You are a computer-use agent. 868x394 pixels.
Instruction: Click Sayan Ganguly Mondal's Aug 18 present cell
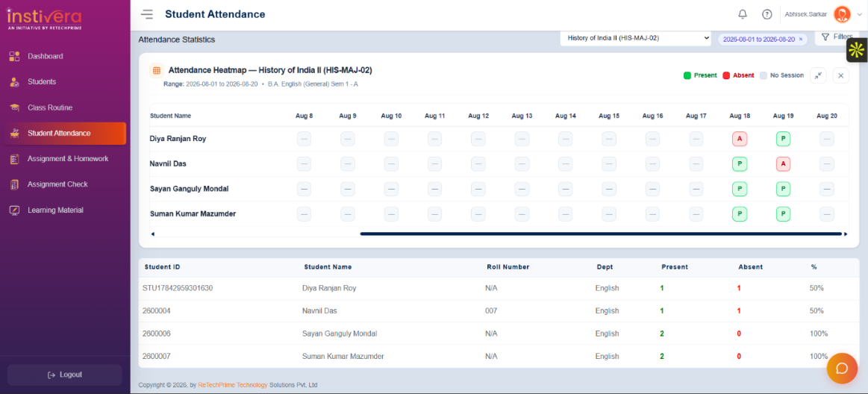point(740,189)
